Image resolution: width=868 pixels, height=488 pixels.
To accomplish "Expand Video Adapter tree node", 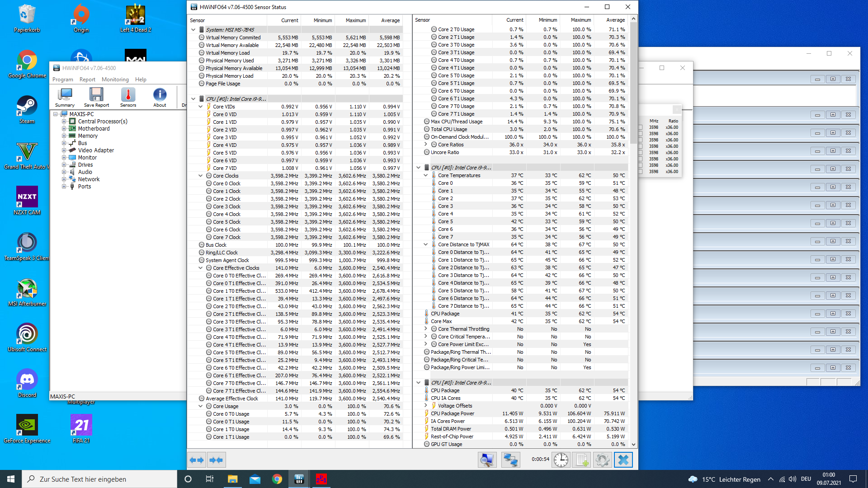I will [64, 150].
